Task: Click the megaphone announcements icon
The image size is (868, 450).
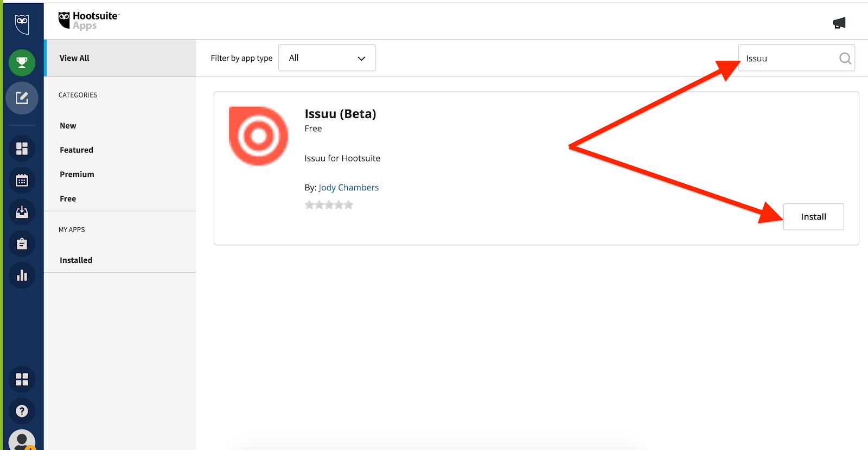Action: pyautogui.click(x=839, y=23)
